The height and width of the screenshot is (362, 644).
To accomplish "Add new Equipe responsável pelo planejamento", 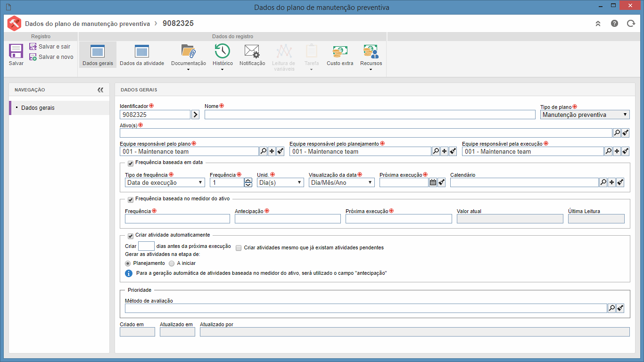I will click(445, 151).
